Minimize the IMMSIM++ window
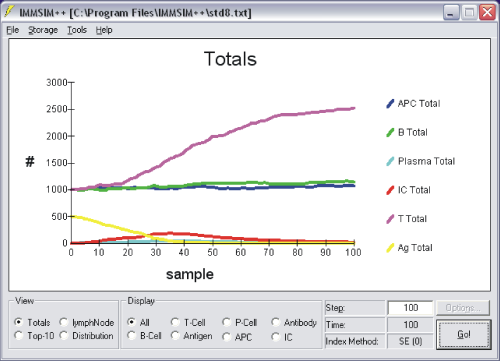This screenshot has height=361, width=500. [451, 13]
